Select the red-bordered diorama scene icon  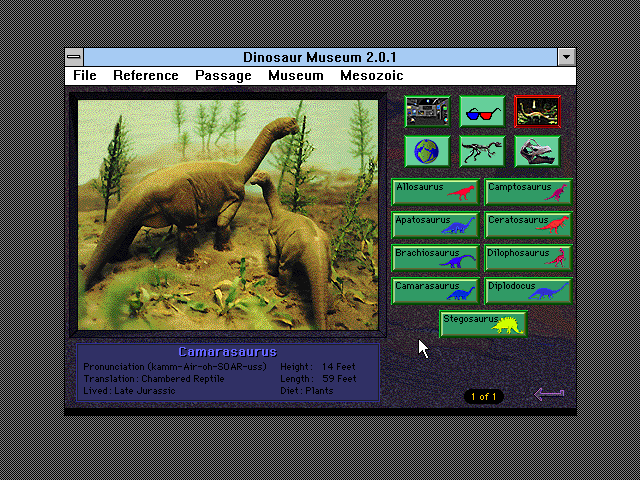[x=537, y=111]
